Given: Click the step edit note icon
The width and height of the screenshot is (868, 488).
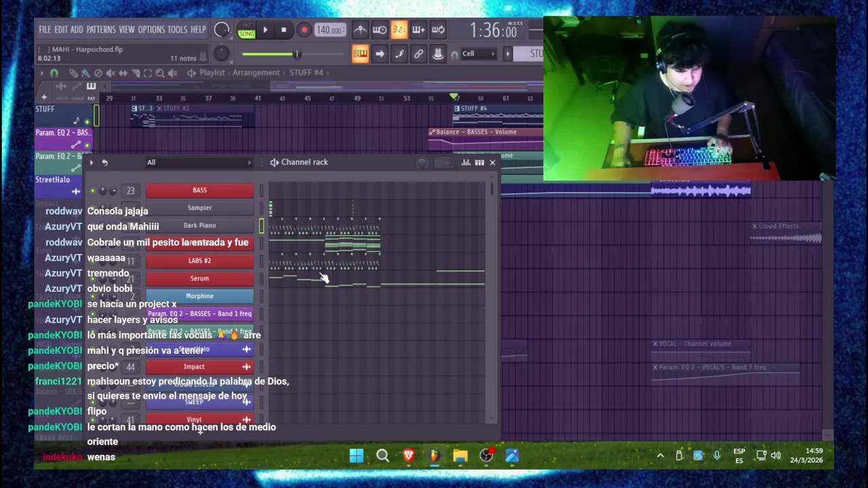Looking at the screenshot, I should point(399,54).
